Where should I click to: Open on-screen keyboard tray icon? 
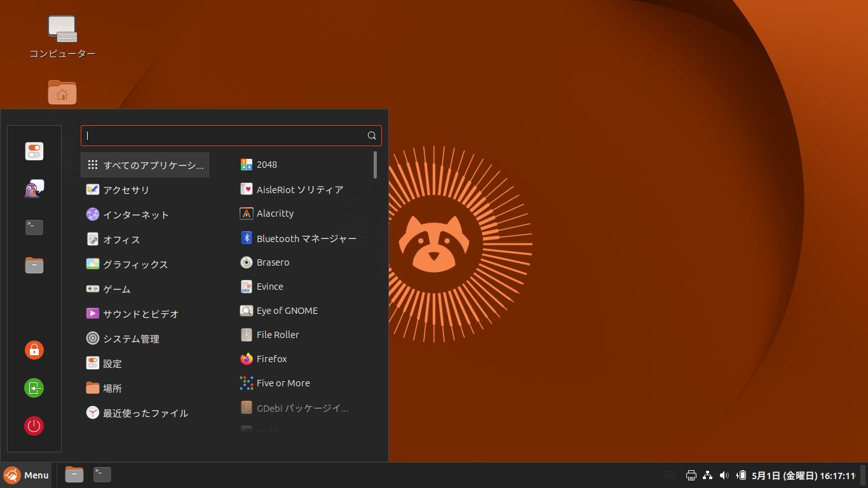point(670,475)
